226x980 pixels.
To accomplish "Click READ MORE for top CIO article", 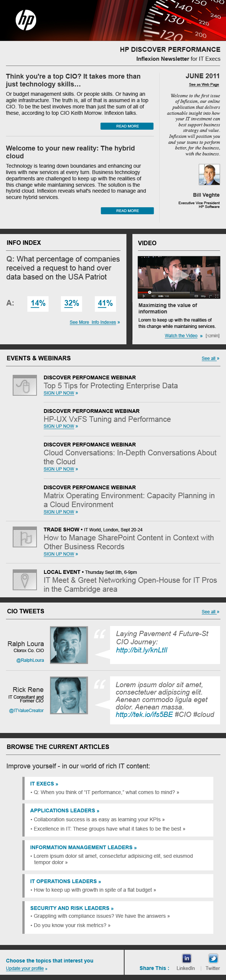I will (x=127, y=126).
